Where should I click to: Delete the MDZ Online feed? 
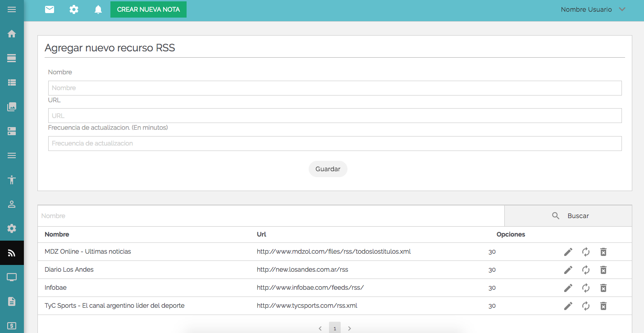pos(603,252)
